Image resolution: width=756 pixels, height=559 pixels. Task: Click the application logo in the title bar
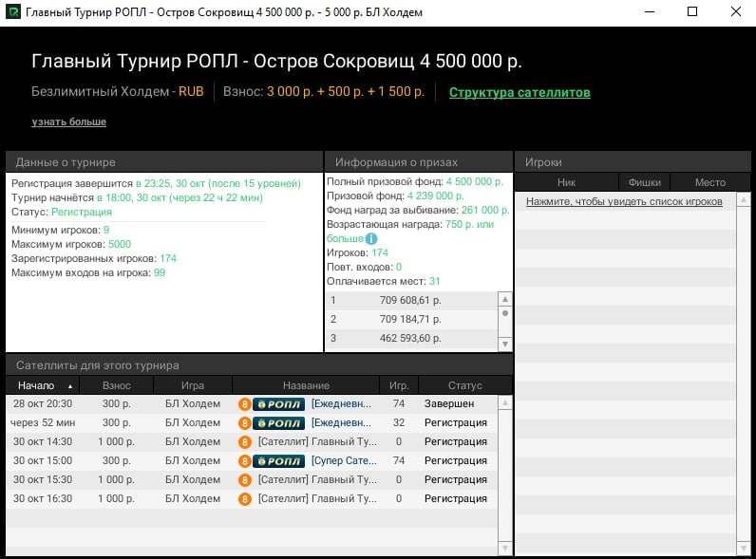click(x=13, y=11)
